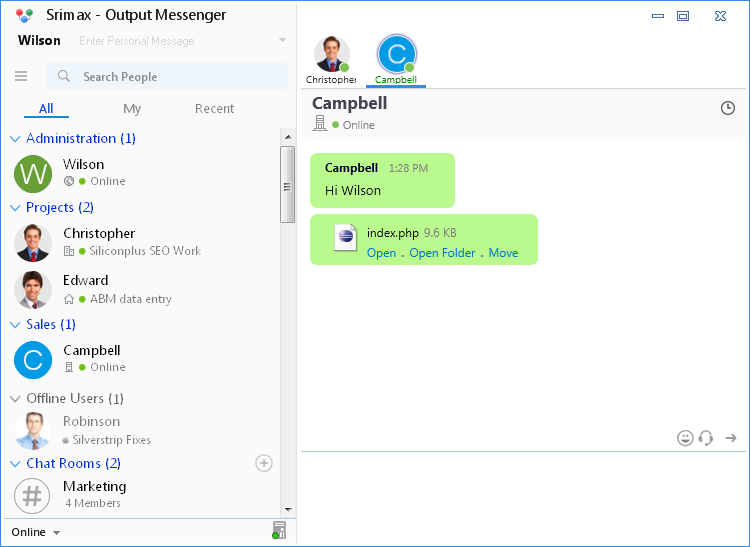The image size is (750, 547).
Task: Click Campbell's blue C avatar in contact list
Action: tap(33, 360)
